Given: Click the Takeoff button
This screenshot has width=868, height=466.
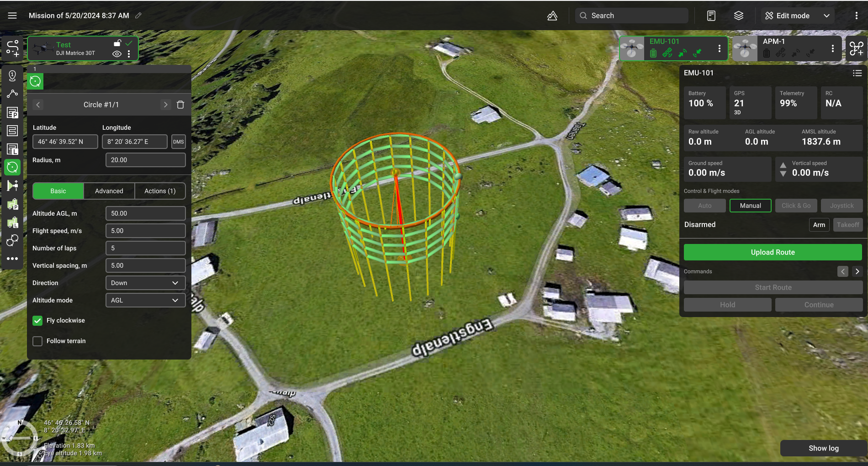Looking at the screenshot, I should [848, 225].
